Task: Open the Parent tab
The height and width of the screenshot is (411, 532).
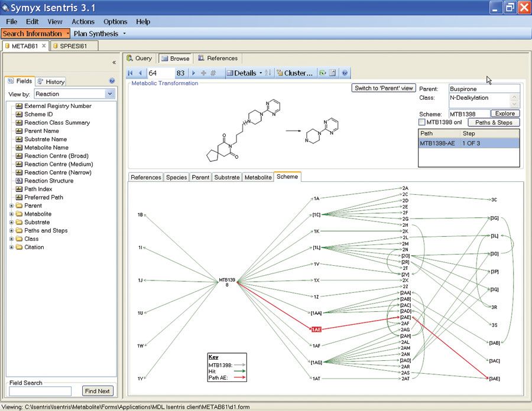Action: click(x=200, y=177)
